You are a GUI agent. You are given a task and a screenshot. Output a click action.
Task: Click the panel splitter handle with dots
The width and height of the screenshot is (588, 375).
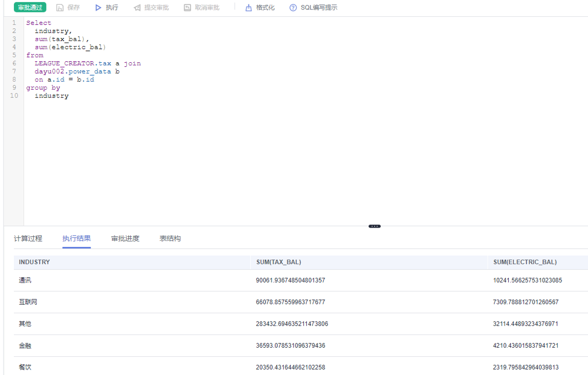375,226
